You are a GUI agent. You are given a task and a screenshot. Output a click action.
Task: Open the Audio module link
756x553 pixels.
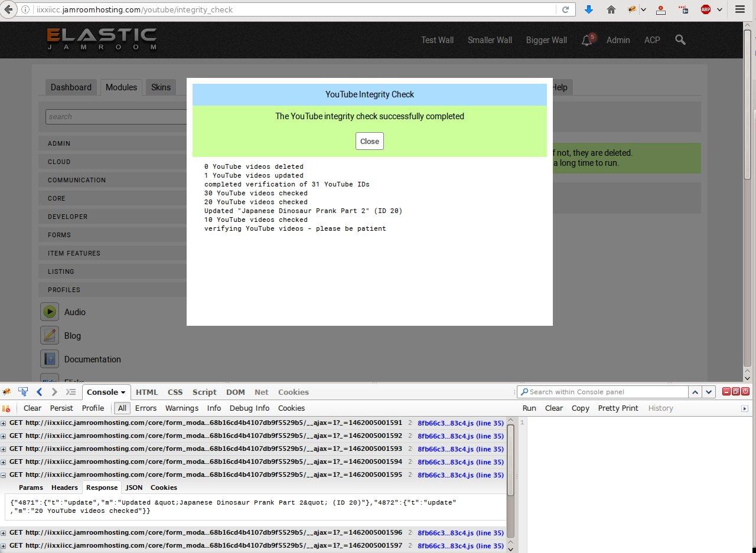click(x=75, y=312)
